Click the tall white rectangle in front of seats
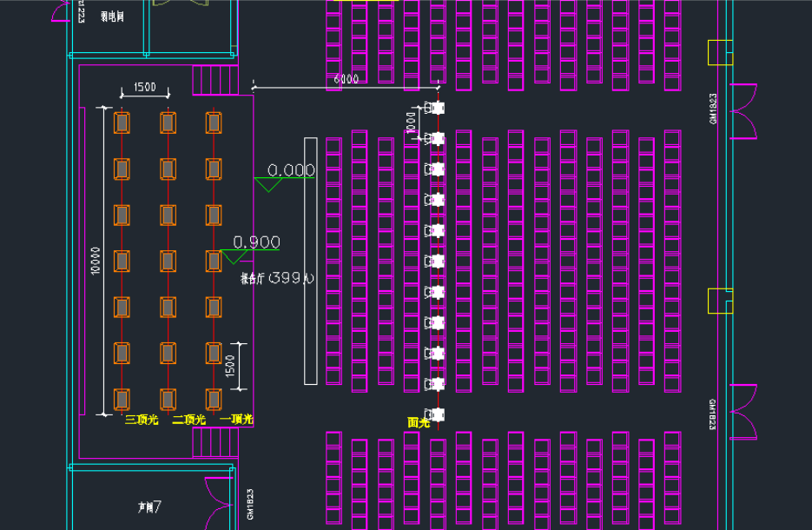This screenshot has width=812, height=530. click(310, 261)
